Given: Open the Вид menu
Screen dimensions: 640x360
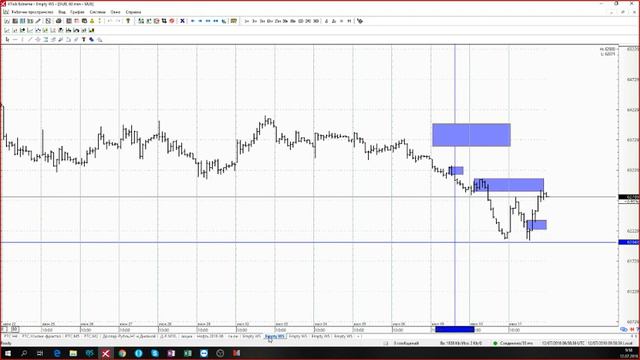Looking at the screenshot, I should point(62,12).
